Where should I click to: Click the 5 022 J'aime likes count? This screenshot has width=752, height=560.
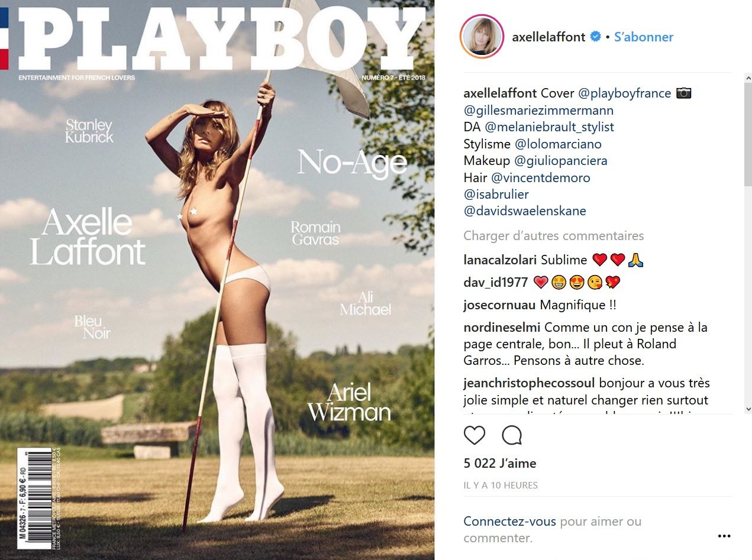coord(500,463)
